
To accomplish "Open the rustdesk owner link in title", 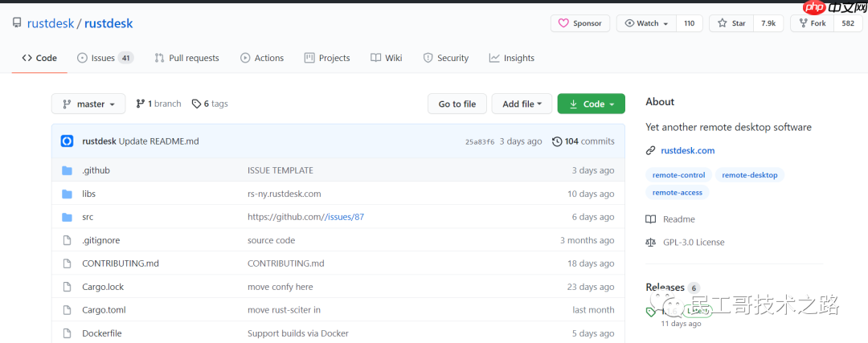I will tap(51, 23).
